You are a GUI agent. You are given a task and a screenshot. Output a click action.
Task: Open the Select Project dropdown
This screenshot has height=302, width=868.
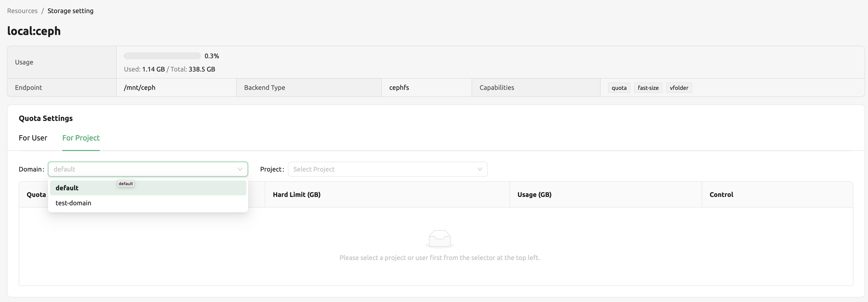(388, 169)
